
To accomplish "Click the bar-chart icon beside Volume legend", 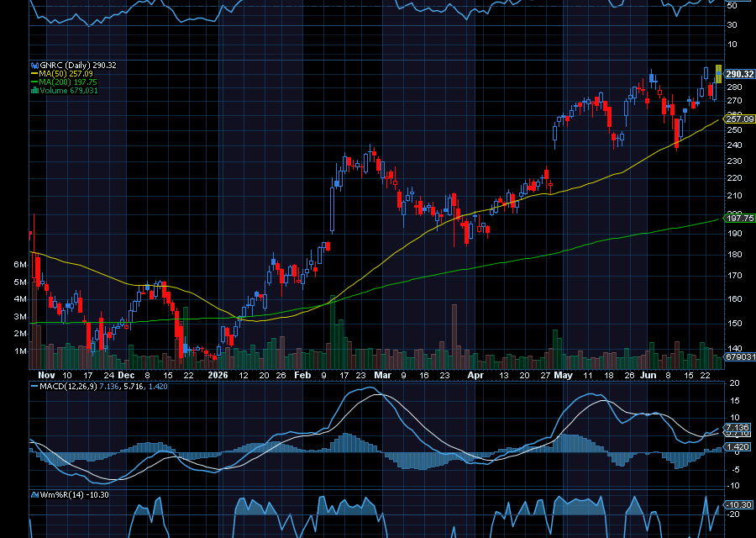I will (x=34, y=91).
